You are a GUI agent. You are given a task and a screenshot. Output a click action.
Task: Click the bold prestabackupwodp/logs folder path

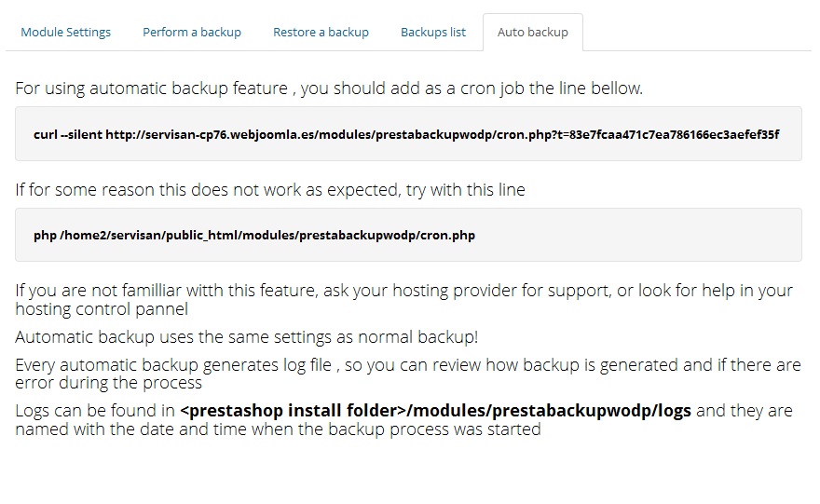tap(436, 411)
